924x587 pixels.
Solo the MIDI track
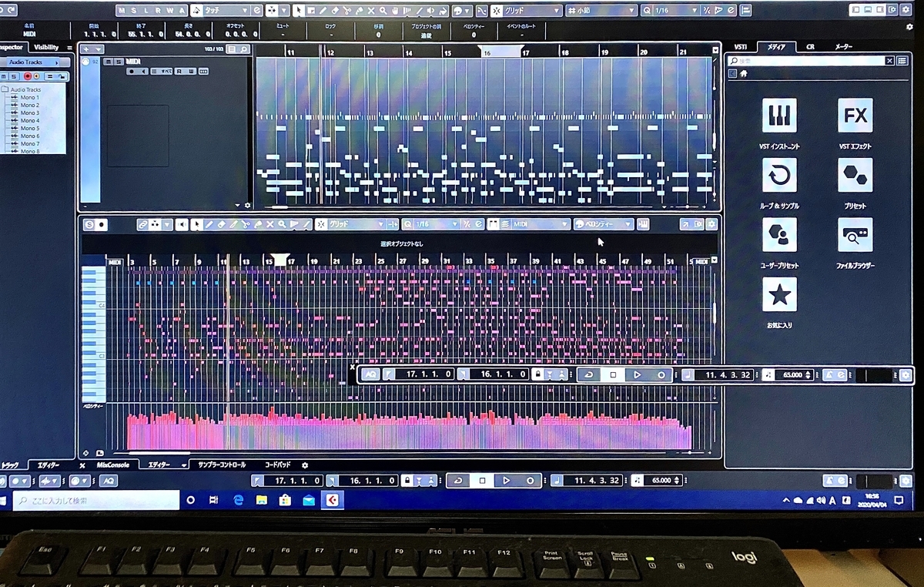[118, 62]
